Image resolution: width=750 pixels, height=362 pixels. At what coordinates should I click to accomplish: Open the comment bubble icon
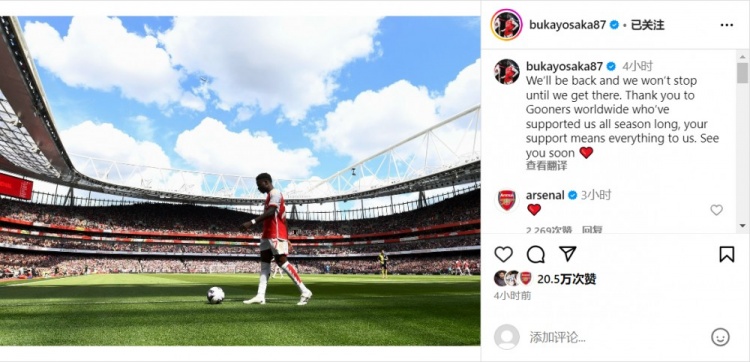[x=535, y=254]
